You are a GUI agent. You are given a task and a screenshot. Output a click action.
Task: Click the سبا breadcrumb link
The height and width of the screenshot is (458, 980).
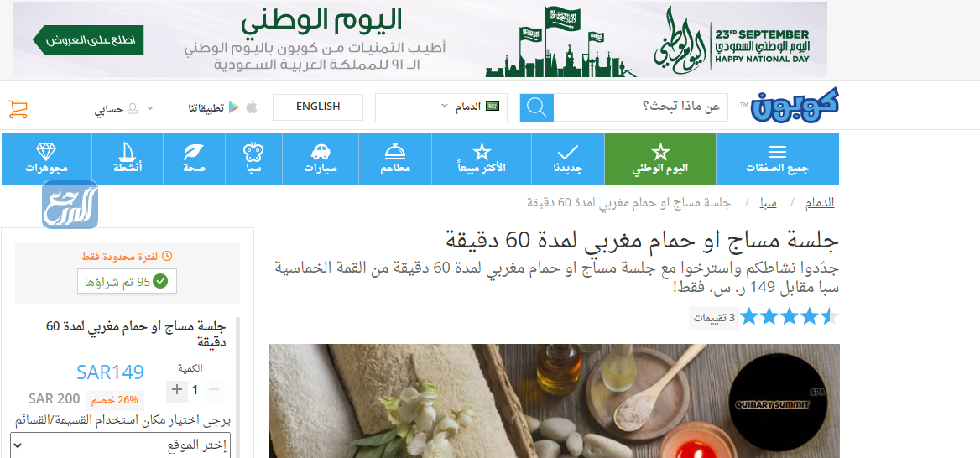click(768, 203)
